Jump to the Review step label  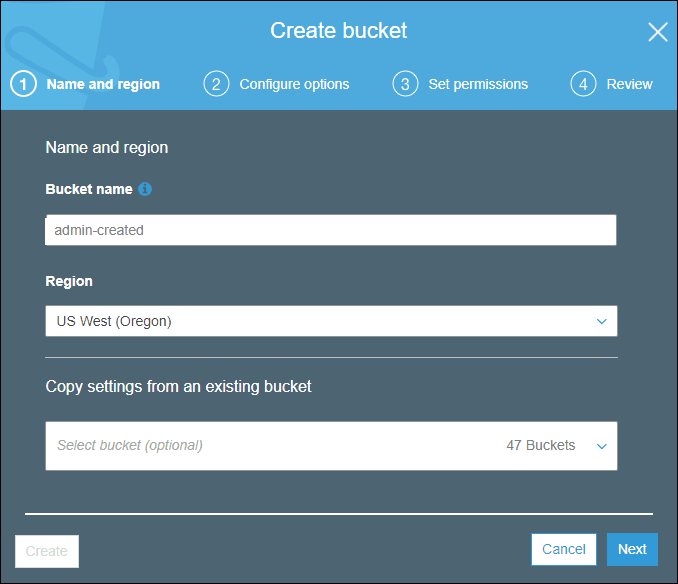[629, 84]
